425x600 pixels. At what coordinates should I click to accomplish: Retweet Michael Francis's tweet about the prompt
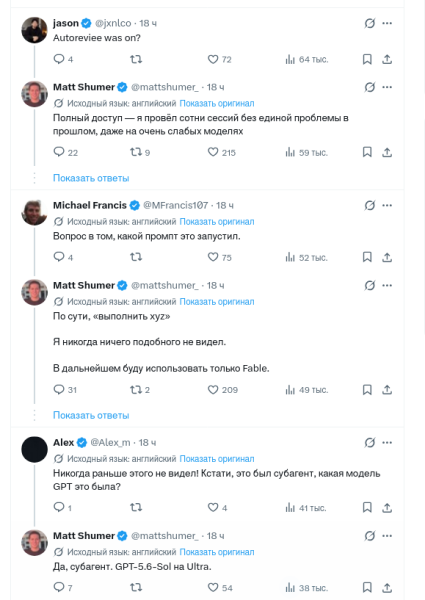(x=136, y=257)
